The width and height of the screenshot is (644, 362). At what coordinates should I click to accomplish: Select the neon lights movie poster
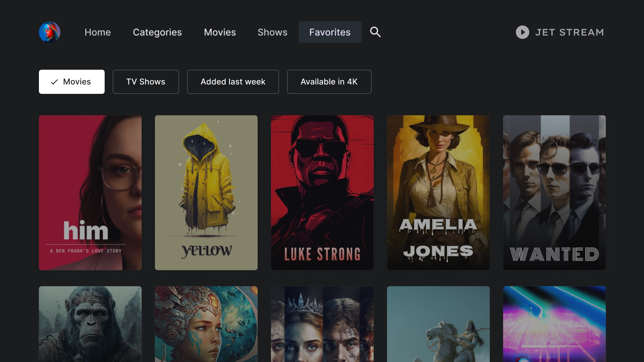pyautogui.click(x=554, y=324)
